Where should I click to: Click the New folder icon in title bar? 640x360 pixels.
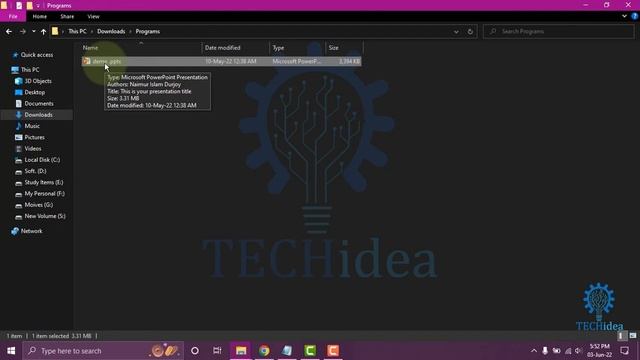[x=30, y=6]
